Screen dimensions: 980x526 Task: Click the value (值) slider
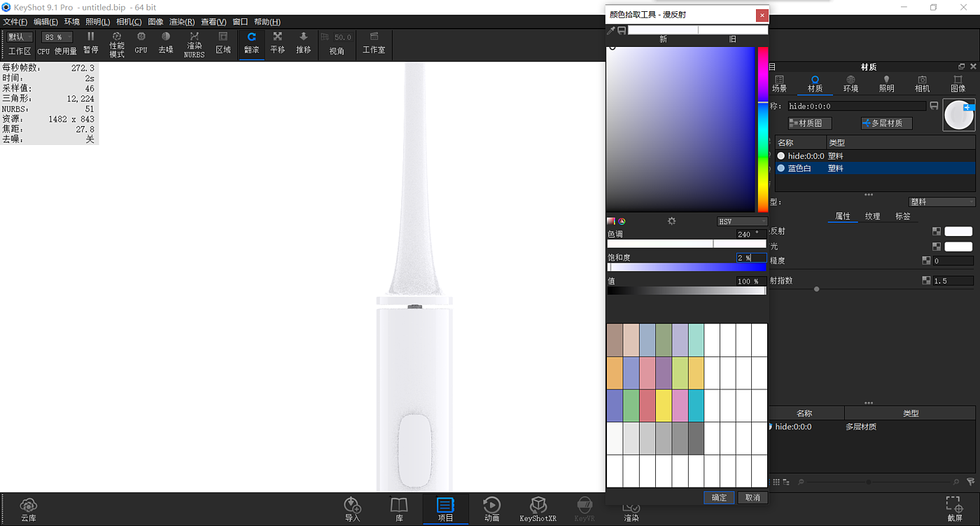pos(687,291)
